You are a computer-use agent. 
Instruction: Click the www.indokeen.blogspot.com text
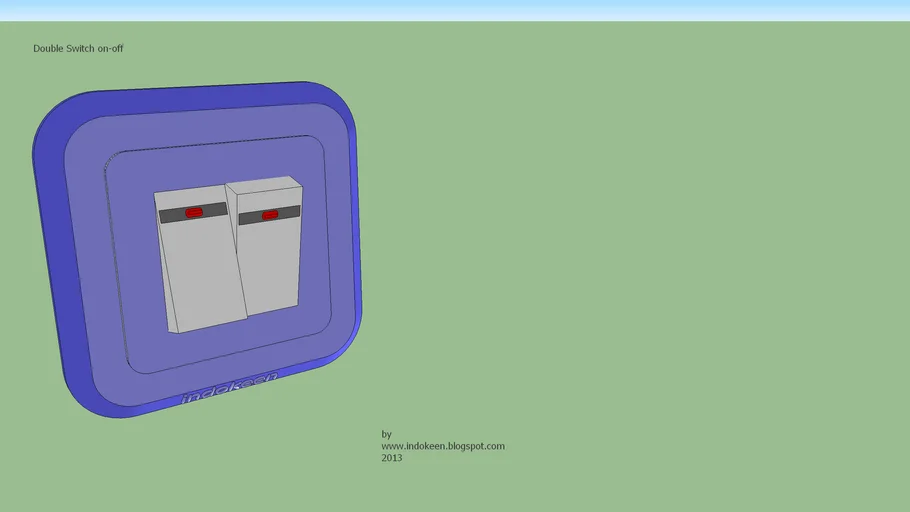click(x=443, y=446)
